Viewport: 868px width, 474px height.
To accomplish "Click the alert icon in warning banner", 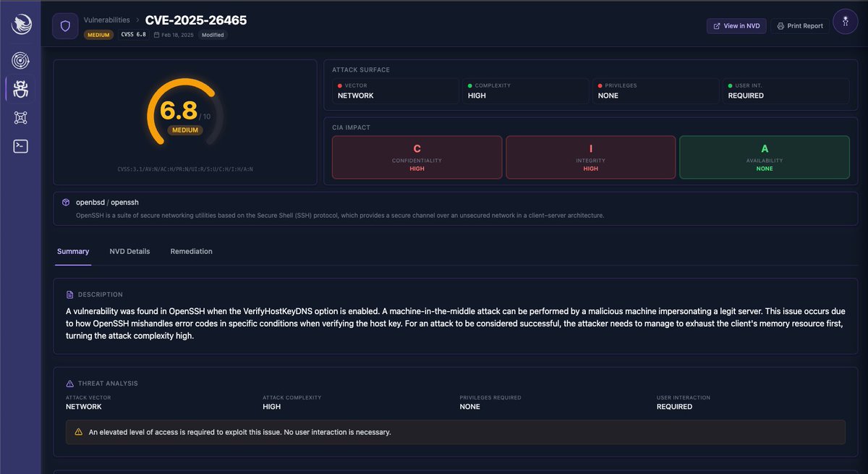I will (79, 432).
